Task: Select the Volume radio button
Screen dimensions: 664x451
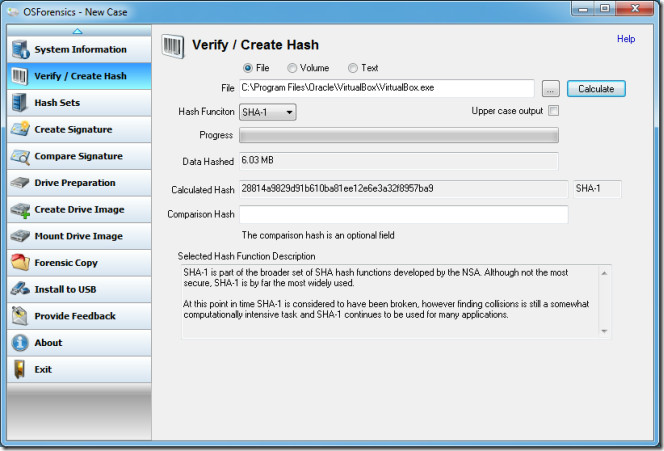Action: pos(292,68)
